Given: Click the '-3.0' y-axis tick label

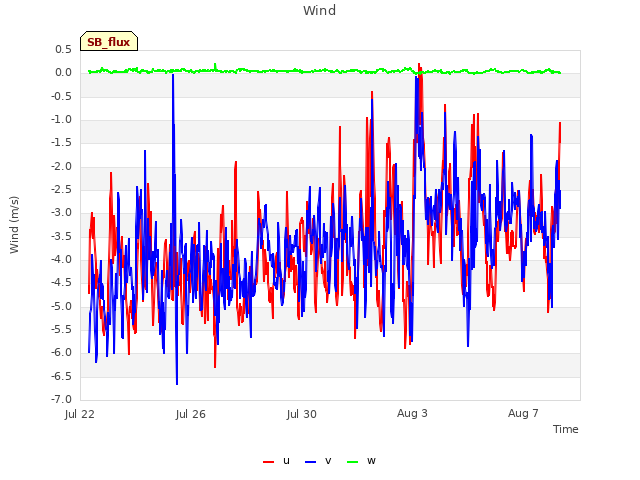Looking at the screenshot, I should pos(61,213).
